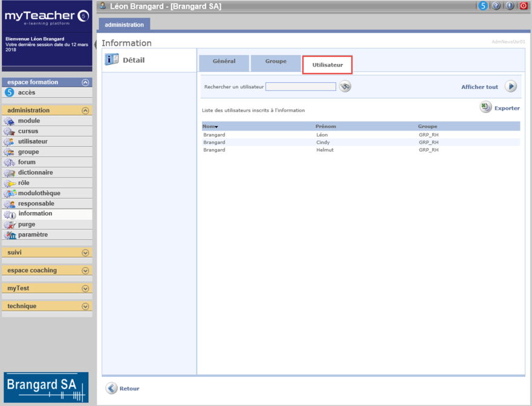The height and width of the screenshot is (406, 532).
Task: Collapse the administration section
Action: [85, 111]
